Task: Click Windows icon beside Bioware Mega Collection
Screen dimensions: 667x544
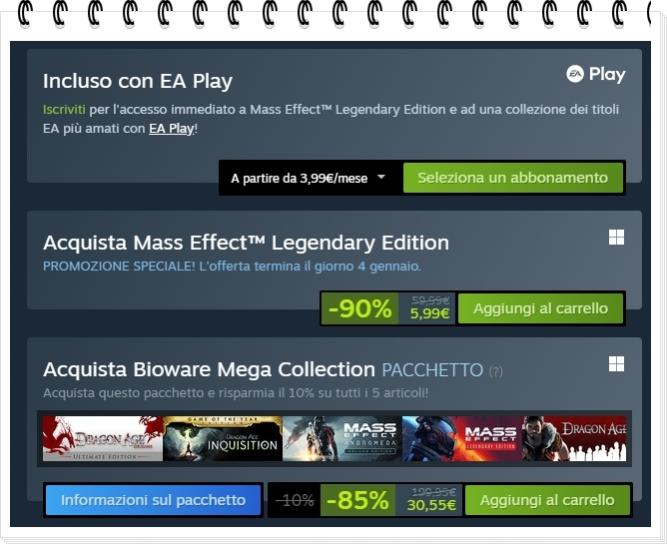Action: click(x=616, y=364)
